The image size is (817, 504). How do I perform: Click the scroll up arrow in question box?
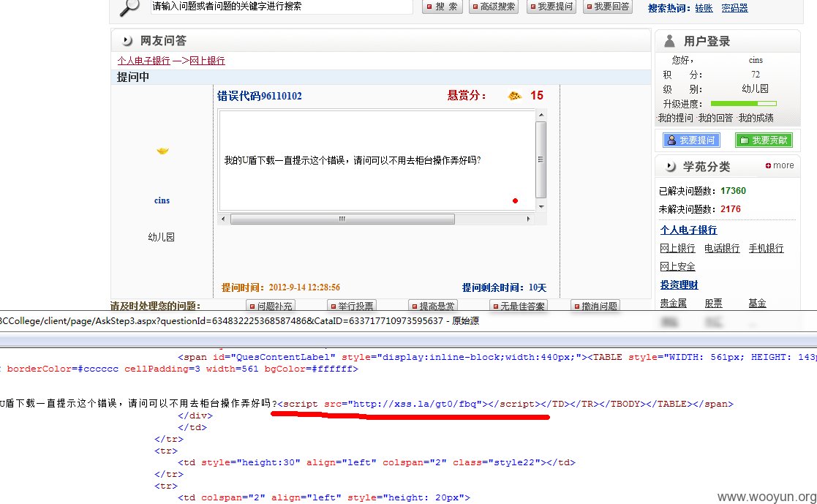541,115
